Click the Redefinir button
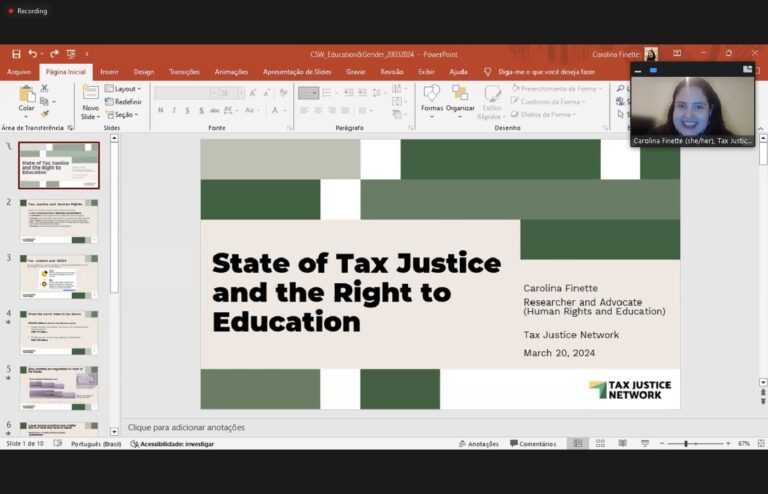768x494 pixels. [x=123, y=101]
